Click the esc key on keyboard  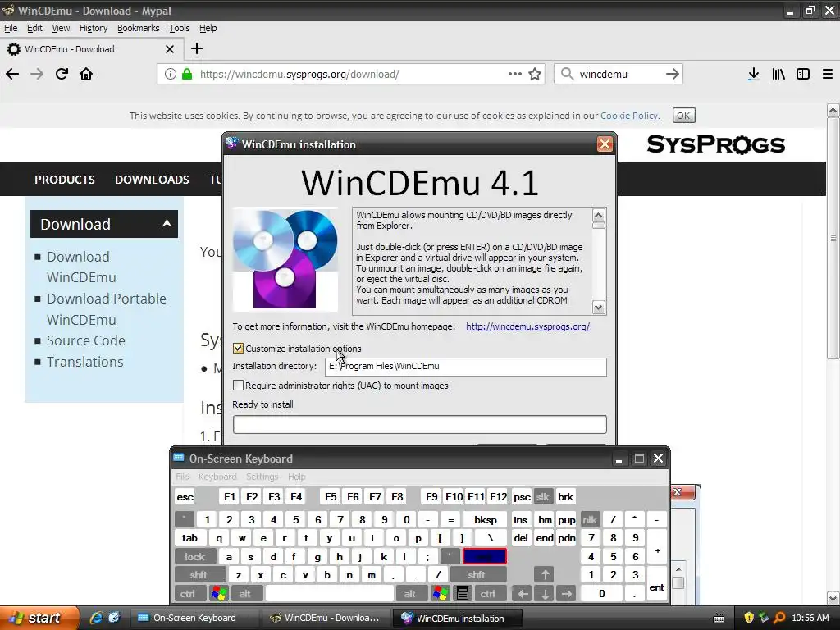pyautogui.click(x=185, y=496)
